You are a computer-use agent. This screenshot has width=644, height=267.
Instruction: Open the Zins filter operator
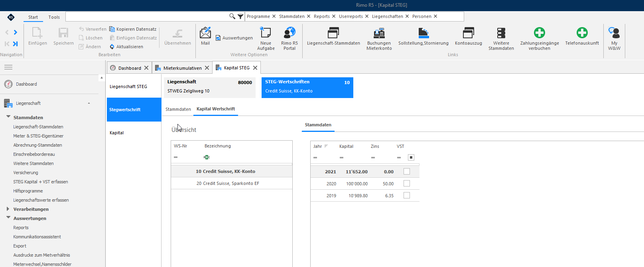(x=373, y=158)
